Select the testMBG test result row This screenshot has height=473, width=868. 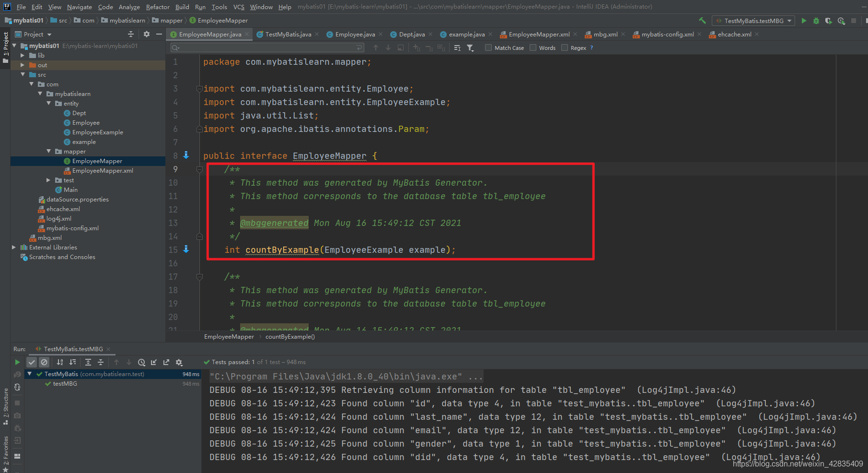(113, 384)
